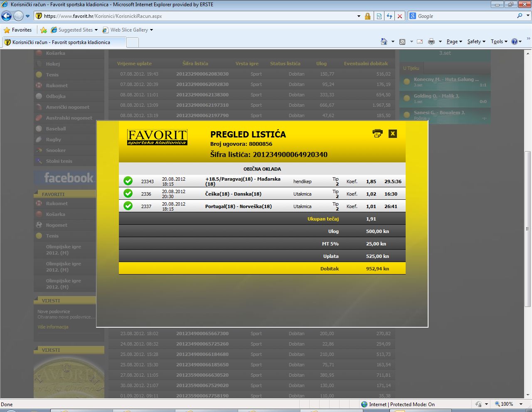Screen dimensions: 532x412
Task: Open the Page menu
Action: 454,42
